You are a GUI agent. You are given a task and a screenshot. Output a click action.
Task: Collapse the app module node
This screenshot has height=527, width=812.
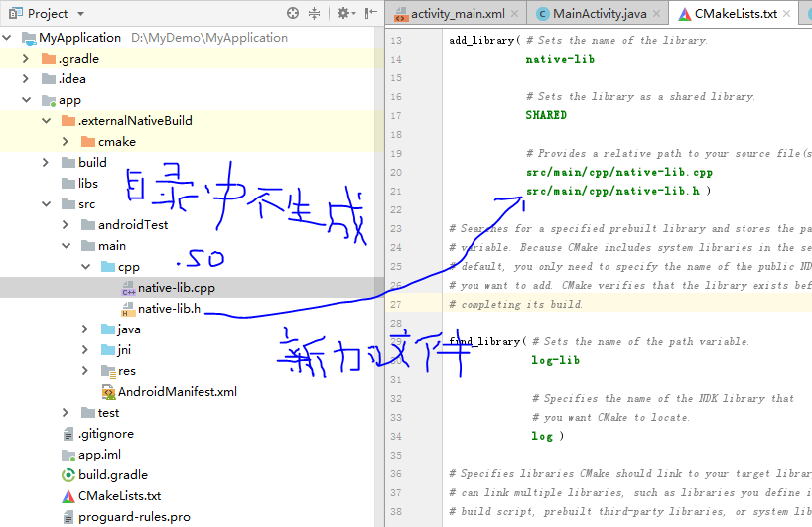[x=27, y=100]
